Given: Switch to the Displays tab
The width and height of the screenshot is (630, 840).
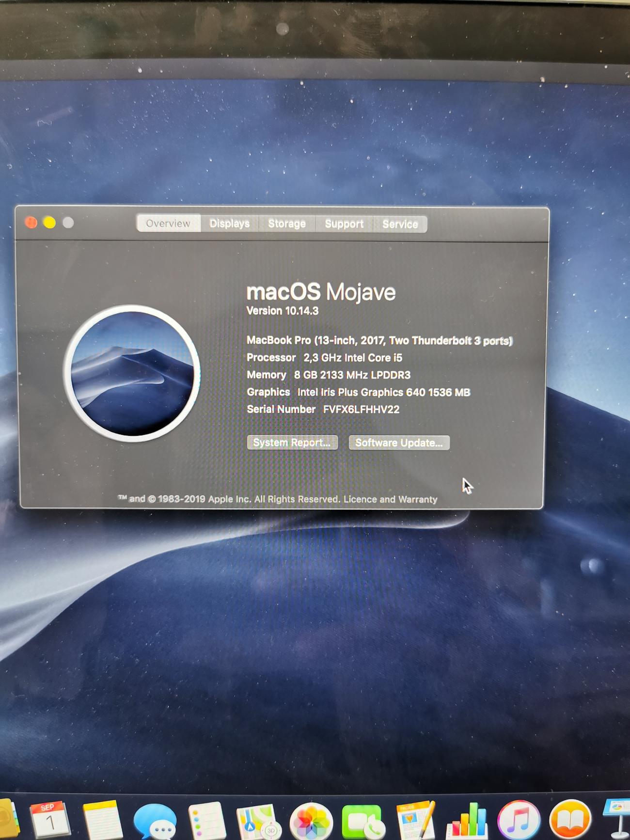Looking at the screenshot, I should click(230, 223).
